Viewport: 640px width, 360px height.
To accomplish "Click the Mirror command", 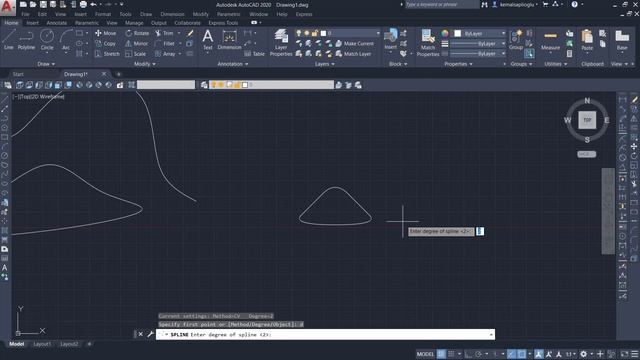I will coord(136,43).
